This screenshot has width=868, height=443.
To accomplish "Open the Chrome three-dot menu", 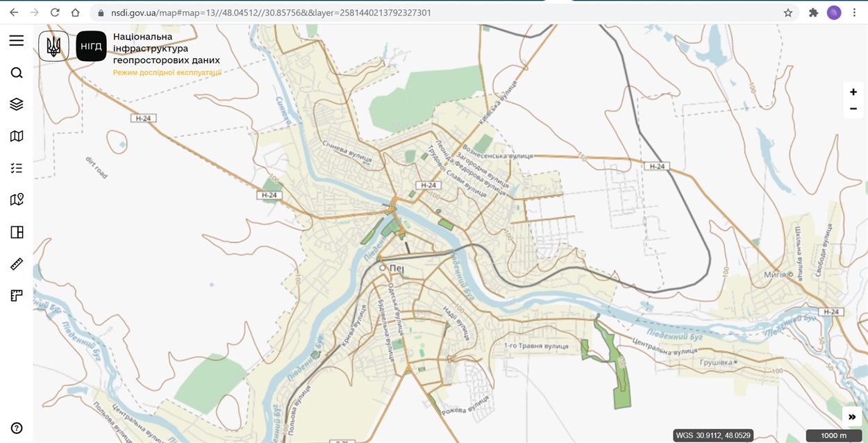I will click(855, 12).
